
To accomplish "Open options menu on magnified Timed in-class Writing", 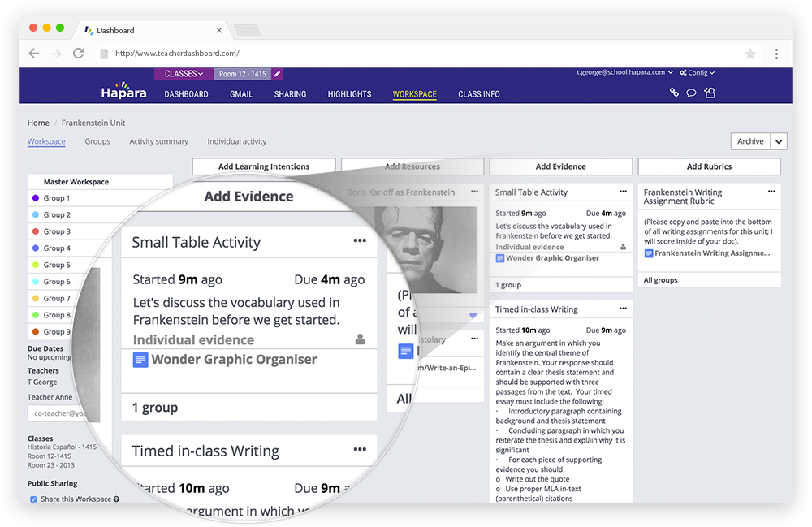I will click(360, 449).
